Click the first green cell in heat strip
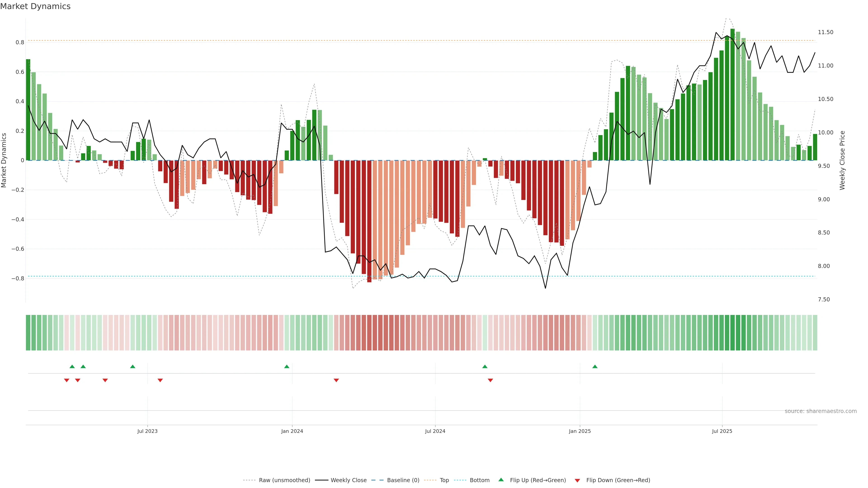This screenshot has width=868, height=488. 28,333
